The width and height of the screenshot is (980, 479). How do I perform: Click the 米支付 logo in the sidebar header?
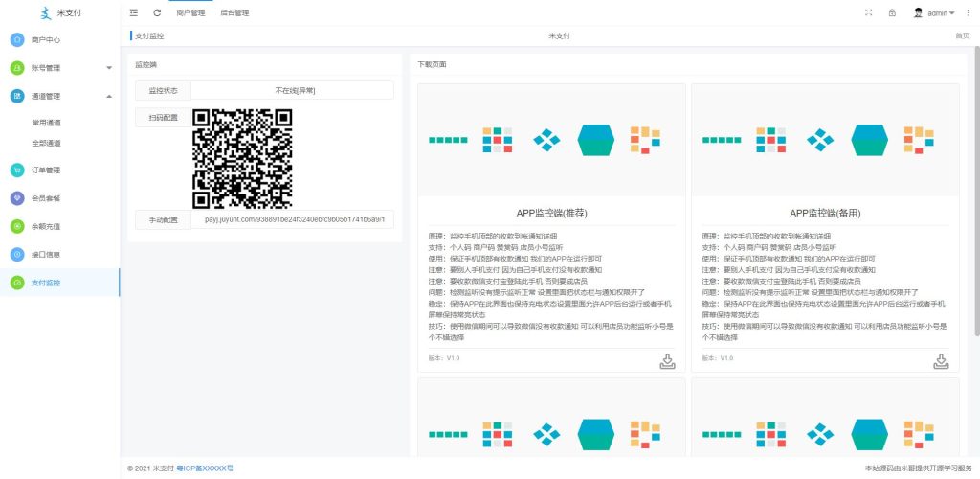[59, 13]
